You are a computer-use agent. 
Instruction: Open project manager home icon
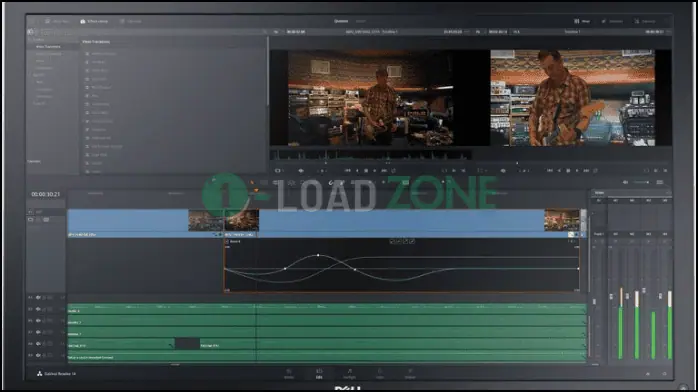(x=648, y=374)
